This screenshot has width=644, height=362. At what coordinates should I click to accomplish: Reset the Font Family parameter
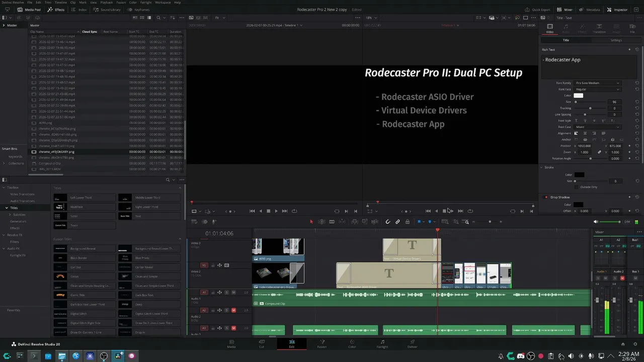[x=637, y=83]
